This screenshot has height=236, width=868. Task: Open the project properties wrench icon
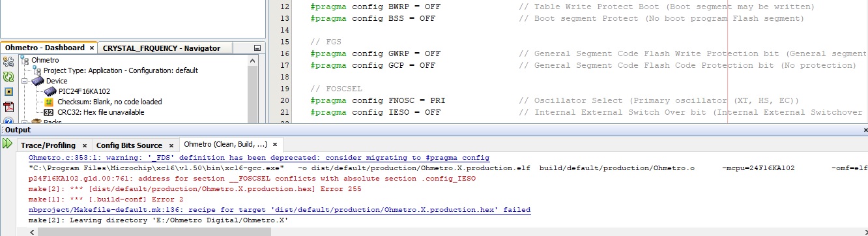[x=8, y=62]
